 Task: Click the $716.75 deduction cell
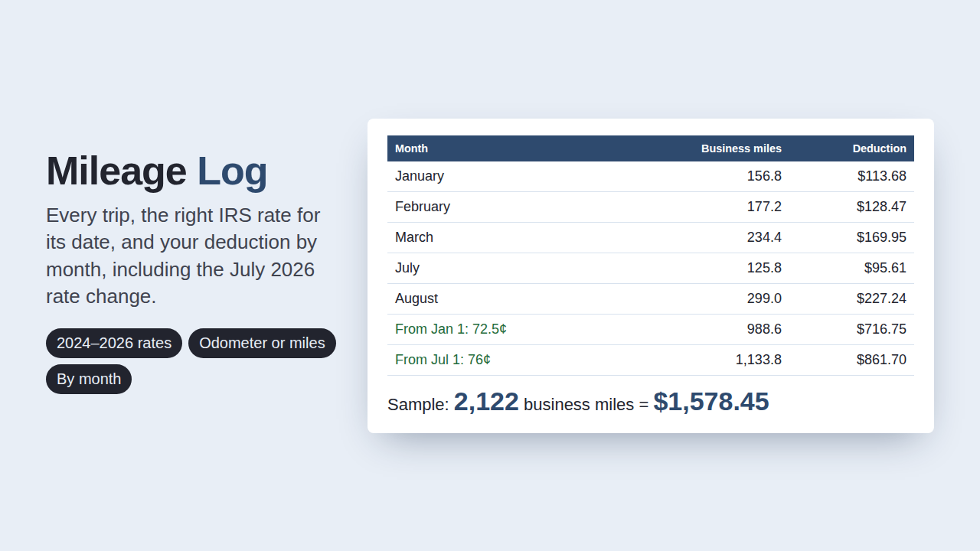pos(882,329)
